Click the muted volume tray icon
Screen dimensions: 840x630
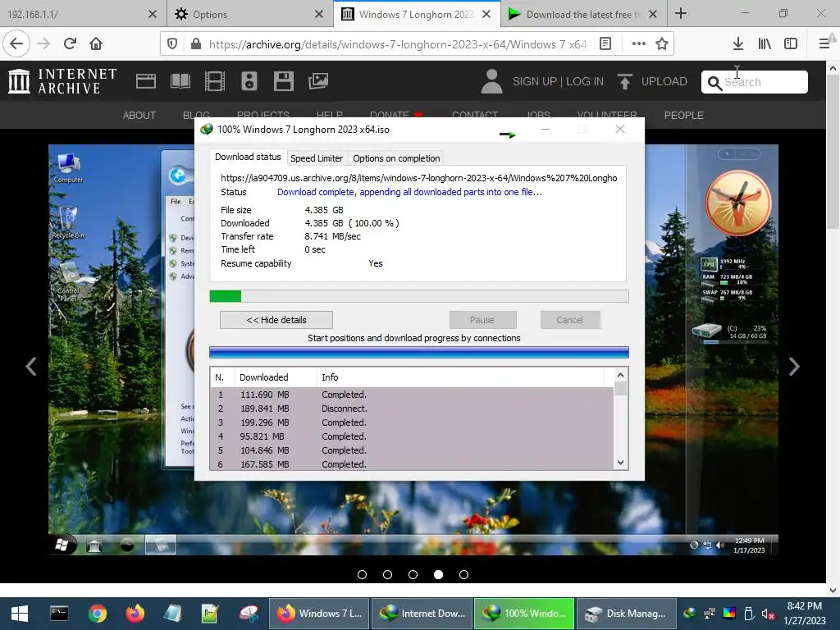pos(768,614)
